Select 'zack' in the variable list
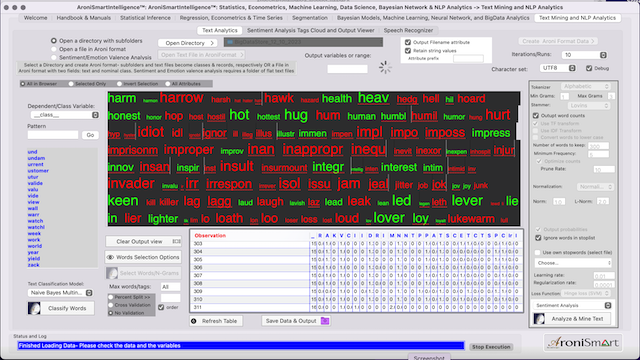 point(33,265)
